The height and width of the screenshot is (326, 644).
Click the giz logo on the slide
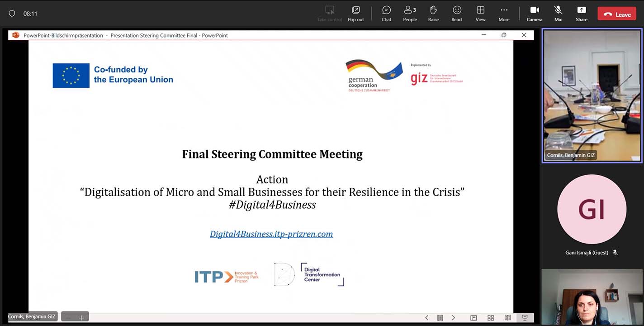coord(436,76)
